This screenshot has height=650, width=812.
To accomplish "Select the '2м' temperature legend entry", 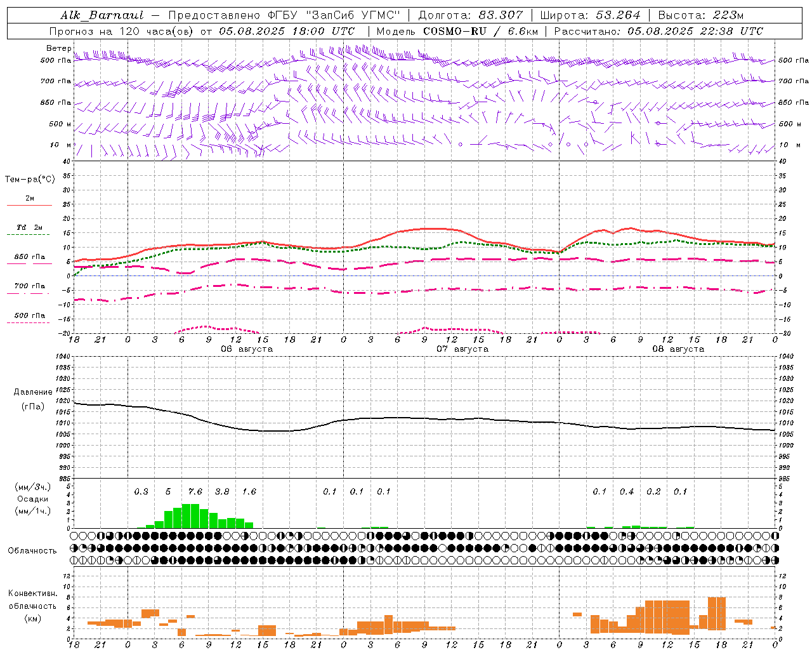I will pyautogui.click(x=30, y=199).
